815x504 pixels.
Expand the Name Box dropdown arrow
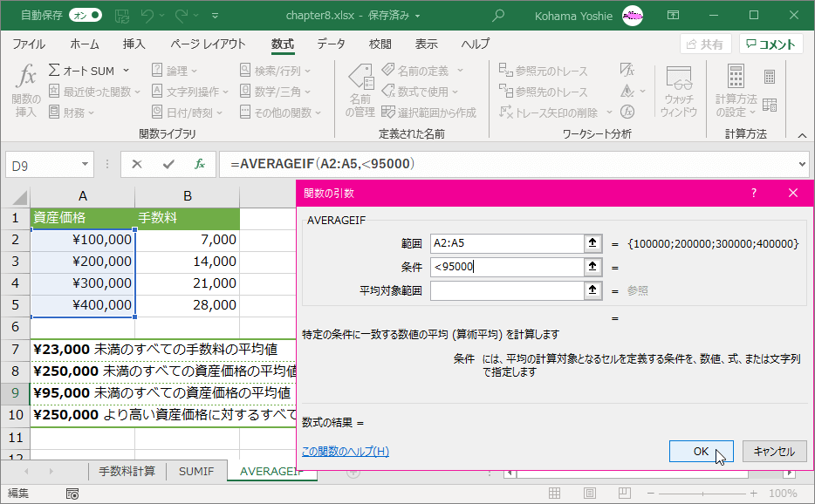[85, 165]
